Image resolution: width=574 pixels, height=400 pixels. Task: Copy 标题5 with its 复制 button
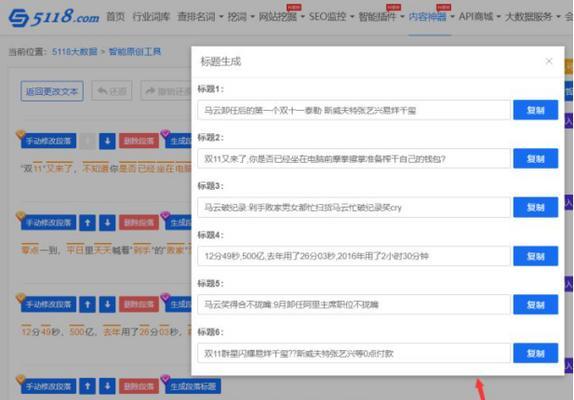pos(536,304)
